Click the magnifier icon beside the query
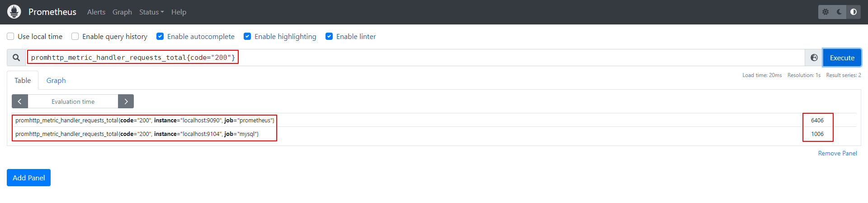The image size is (868, 203). pyautogui.click(x=16, y=58)
